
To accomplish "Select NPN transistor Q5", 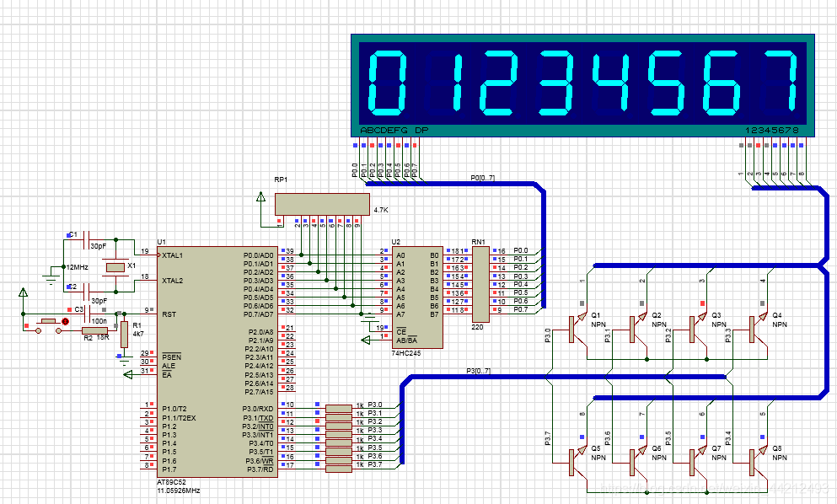I will pos(577,462).
